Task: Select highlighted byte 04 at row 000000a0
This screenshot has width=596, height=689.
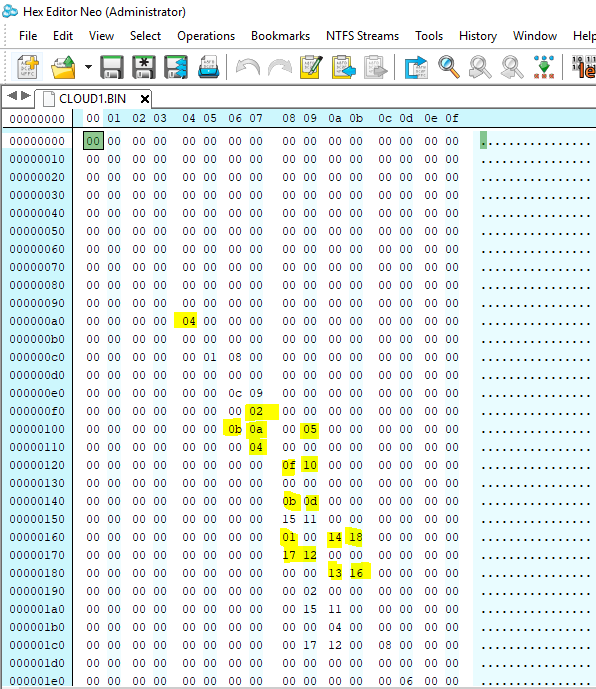Action: click(189, 321)
